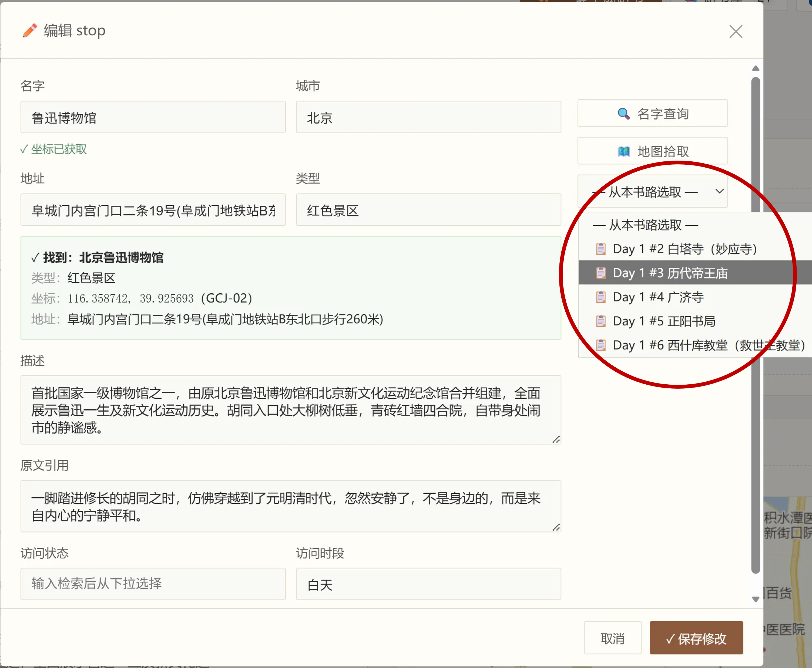Click the dialog scrollbar up arrow
Viewport: 812px width, 668px height.
tap(755, 69)
